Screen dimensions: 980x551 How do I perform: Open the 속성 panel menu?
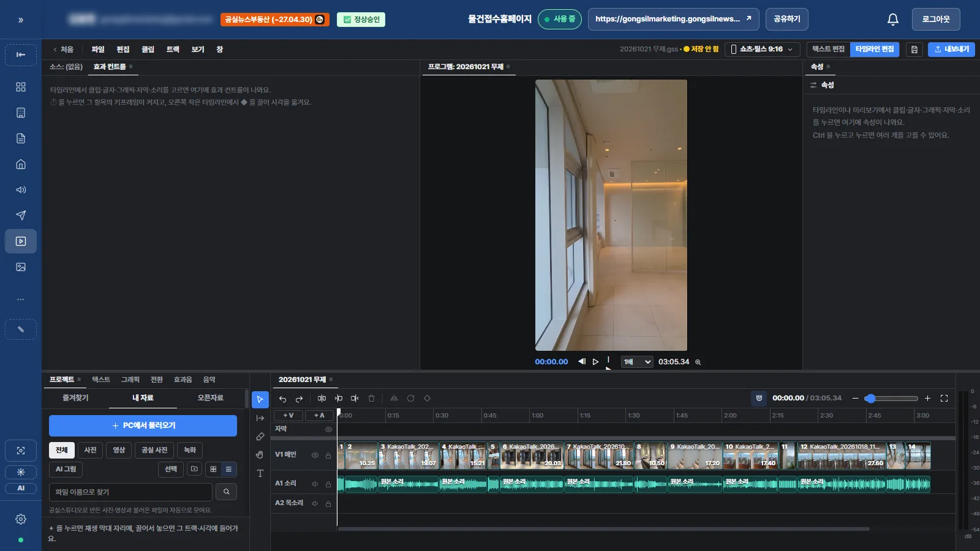[828, 66]
